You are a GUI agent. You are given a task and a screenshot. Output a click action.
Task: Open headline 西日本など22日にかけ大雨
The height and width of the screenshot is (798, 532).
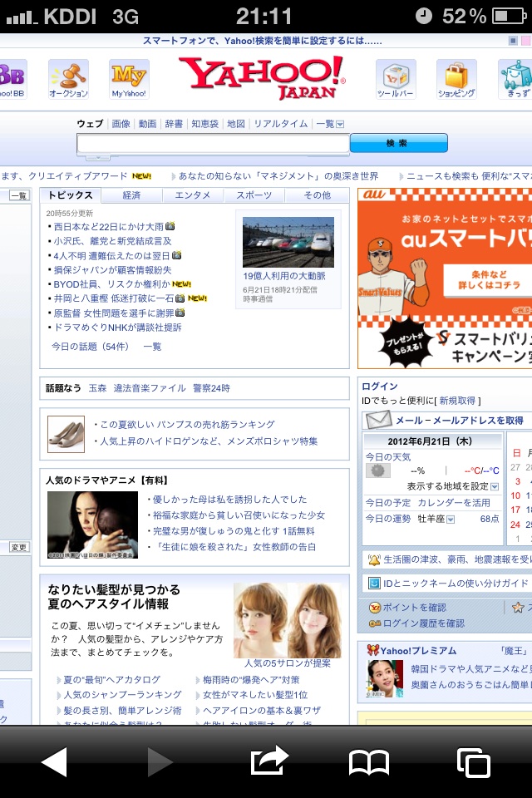(108, 226)
